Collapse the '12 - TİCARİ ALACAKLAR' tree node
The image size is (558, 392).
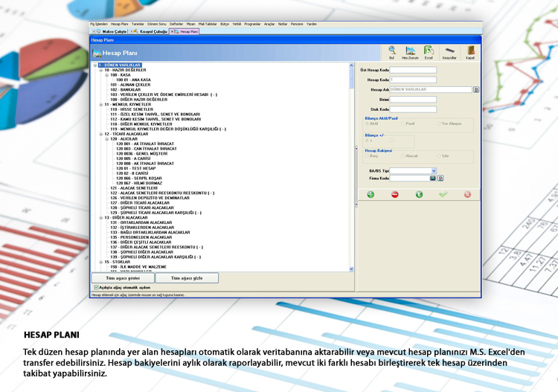pos(101,134)
